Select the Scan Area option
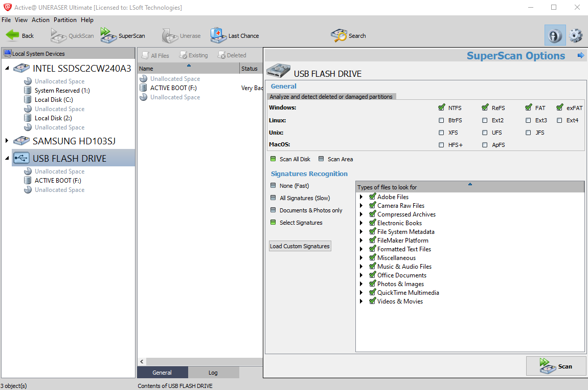The width and height of the screenshot is (588, 390). [x=321, y=159]
